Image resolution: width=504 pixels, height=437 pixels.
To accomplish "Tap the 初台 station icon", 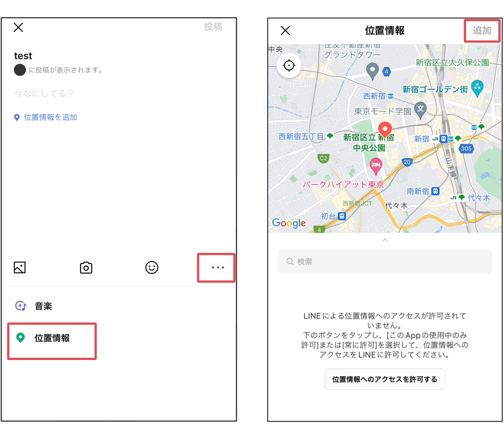I will coord(342,216).
